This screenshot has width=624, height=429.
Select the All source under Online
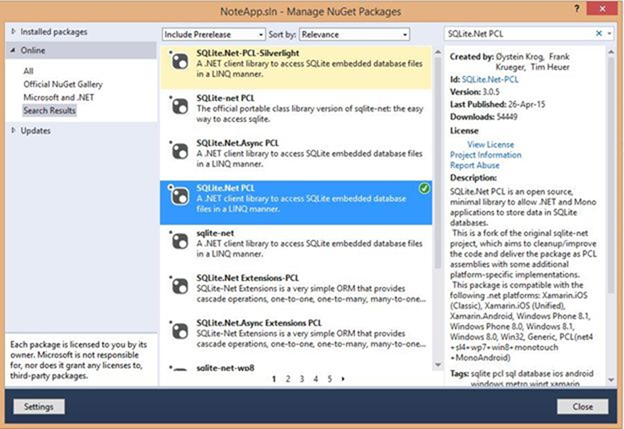(28, 71)
